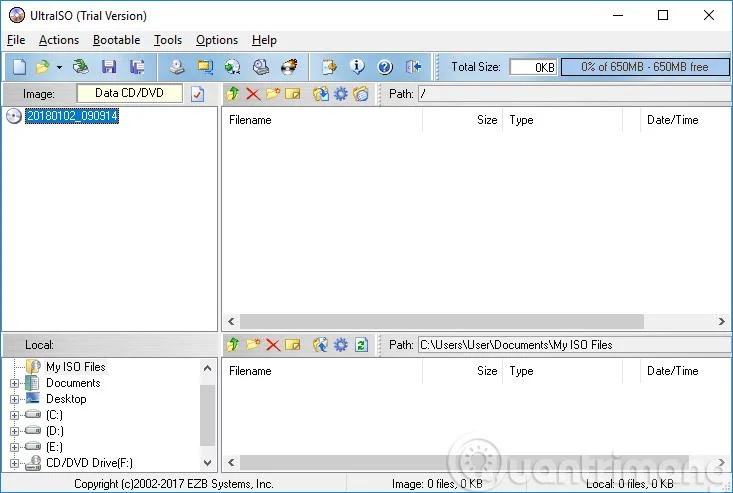Click the blue gear icon in image pane toolbar

click(x=341, y=94)
